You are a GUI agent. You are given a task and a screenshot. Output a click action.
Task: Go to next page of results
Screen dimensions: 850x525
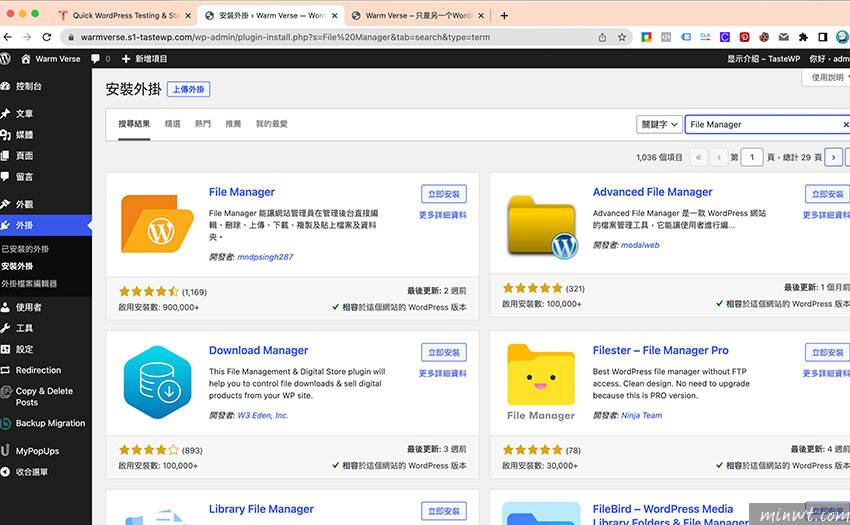(833, 157)
